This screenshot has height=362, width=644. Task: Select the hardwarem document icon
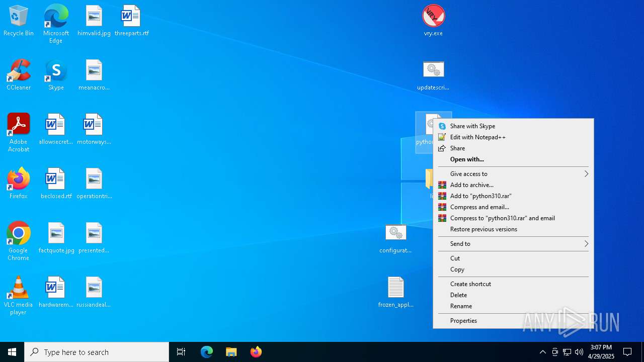pos(56,293)
